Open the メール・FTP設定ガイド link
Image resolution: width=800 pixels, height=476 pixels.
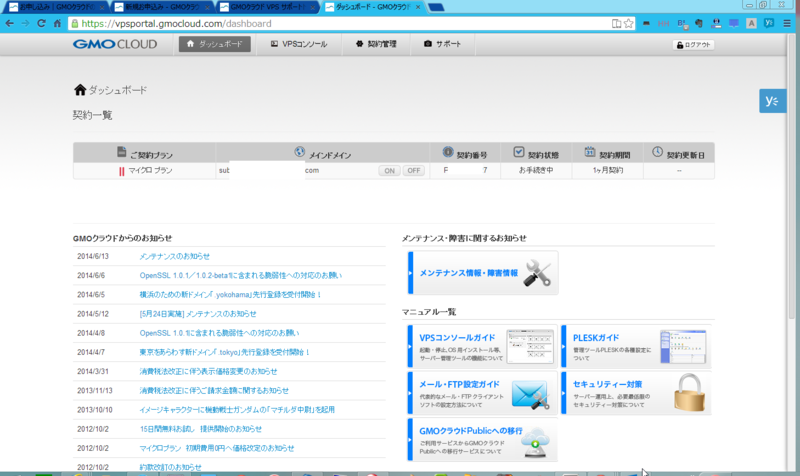[483, 393]
